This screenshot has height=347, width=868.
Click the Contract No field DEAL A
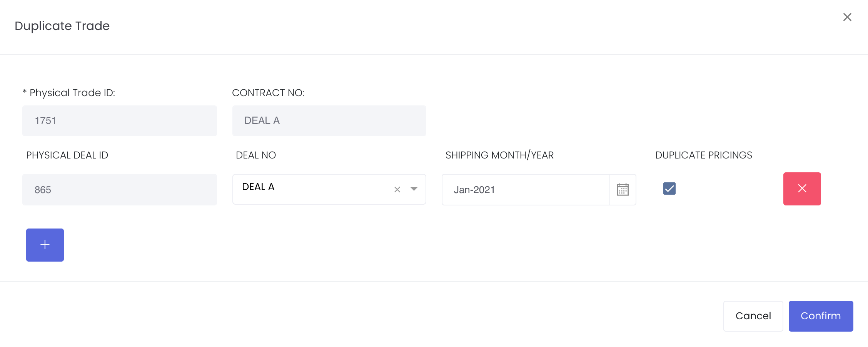(x=329, y=121)
